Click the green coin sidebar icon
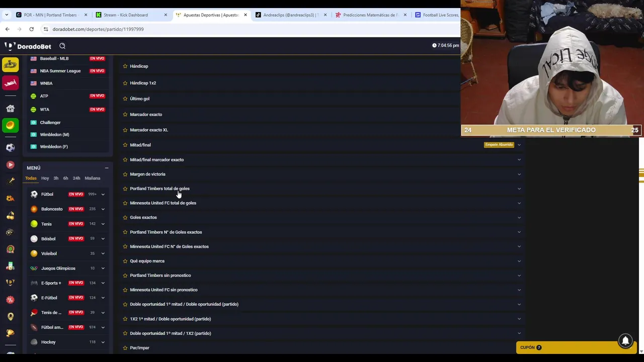 coord(10,125)
